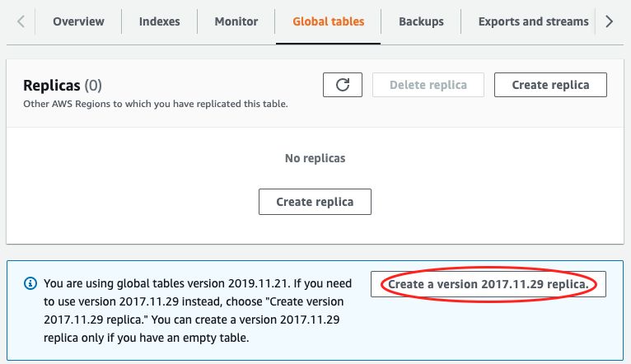
Task: Click the replica count (0) label
Action: [x=93, y=86]
